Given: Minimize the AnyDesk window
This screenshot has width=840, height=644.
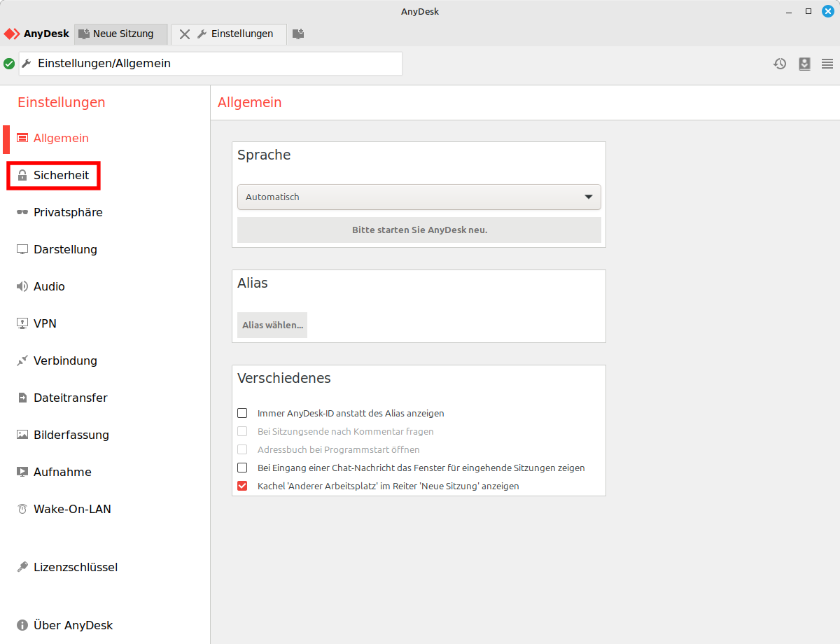Looking at the screenshot, I should point(790,11).
